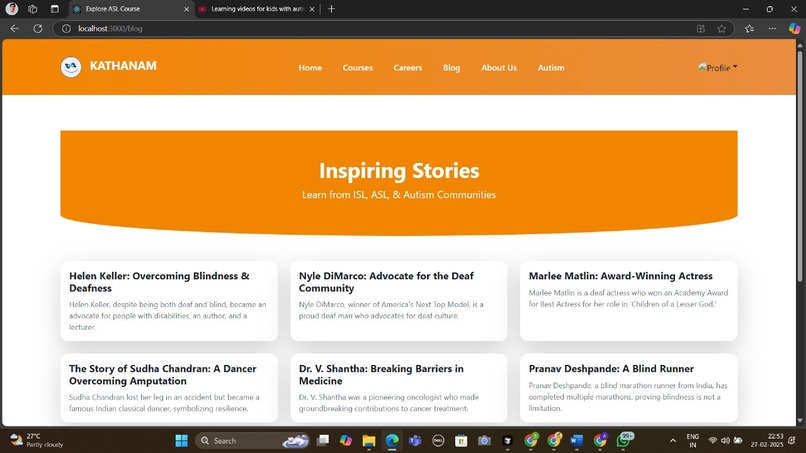Go back with browser back arrow
The height and width of the screenshot is (453, 806).
coord(14,29)
